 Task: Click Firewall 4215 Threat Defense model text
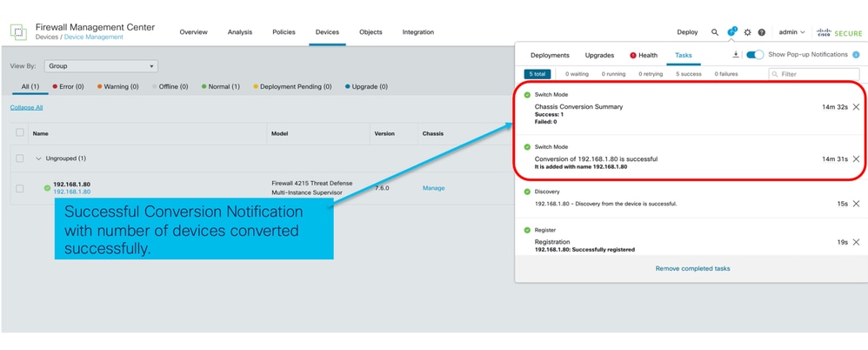(x=311, y=183)
